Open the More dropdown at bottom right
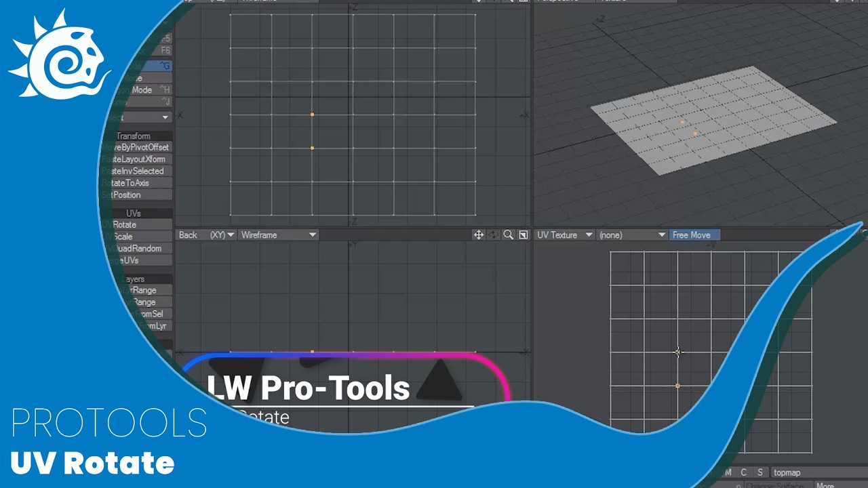Image resolution: width=868 pixels, height=488 pixels. pos(840,485)
